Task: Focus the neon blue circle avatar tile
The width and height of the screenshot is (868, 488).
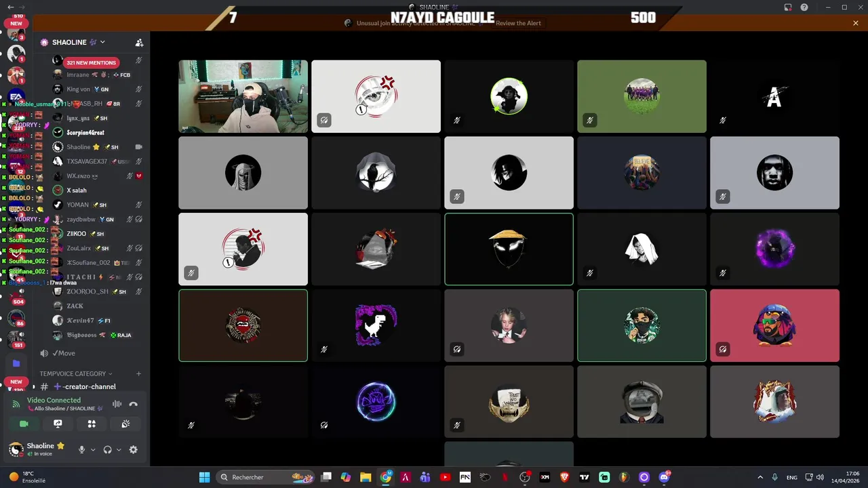Action: 376,402
